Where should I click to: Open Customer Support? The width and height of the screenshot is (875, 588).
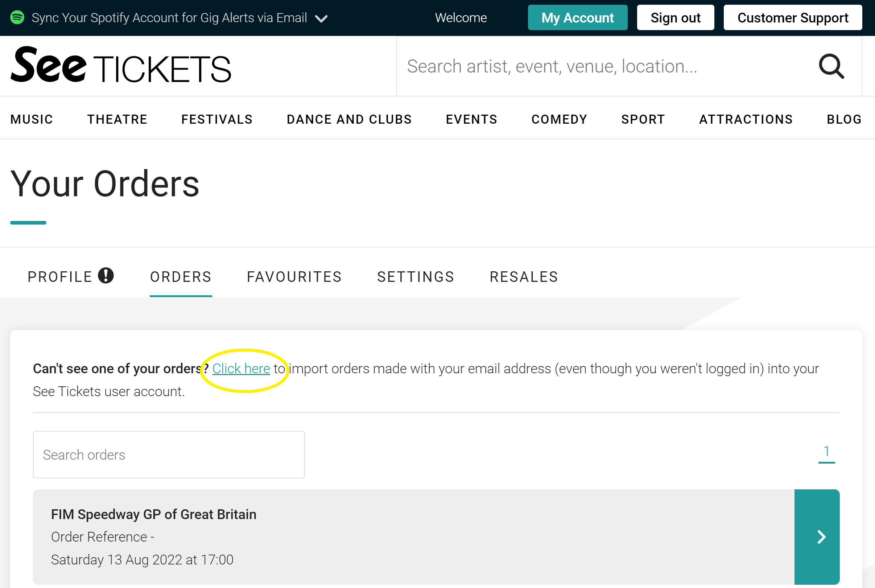(793, 18)
